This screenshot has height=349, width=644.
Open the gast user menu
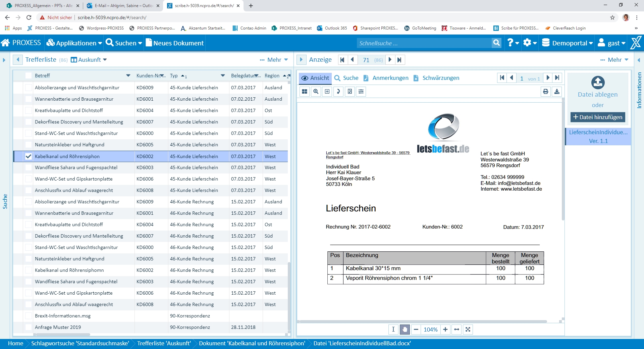[612, 43]
